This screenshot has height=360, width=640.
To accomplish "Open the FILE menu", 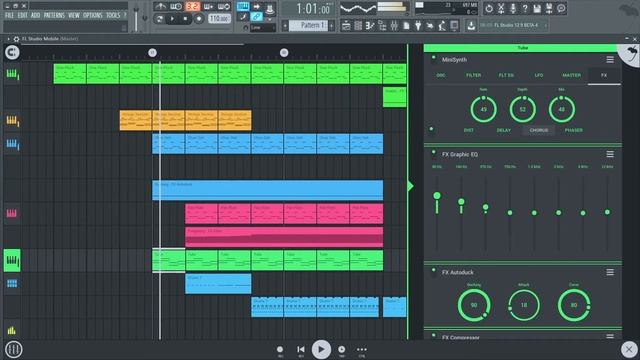I will pyautogui.click(x=9, y=16).
